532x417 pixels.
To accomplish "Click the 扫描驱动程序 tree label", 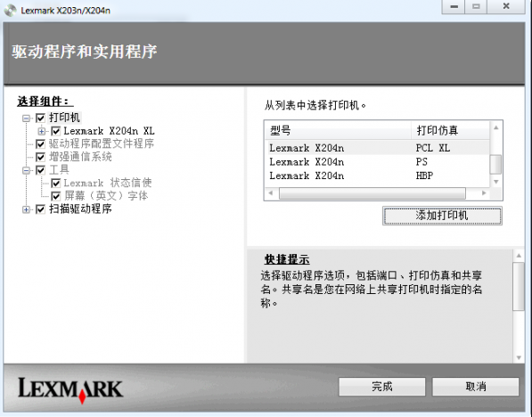I will [80, 209].
